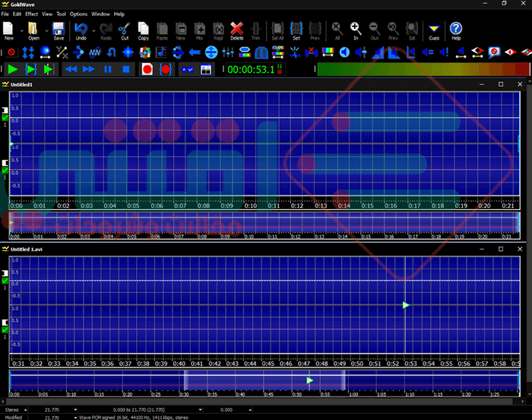Screen dimensions: 532x420
Task: Click the Rewind button
Action: click(x=71, y=70)
